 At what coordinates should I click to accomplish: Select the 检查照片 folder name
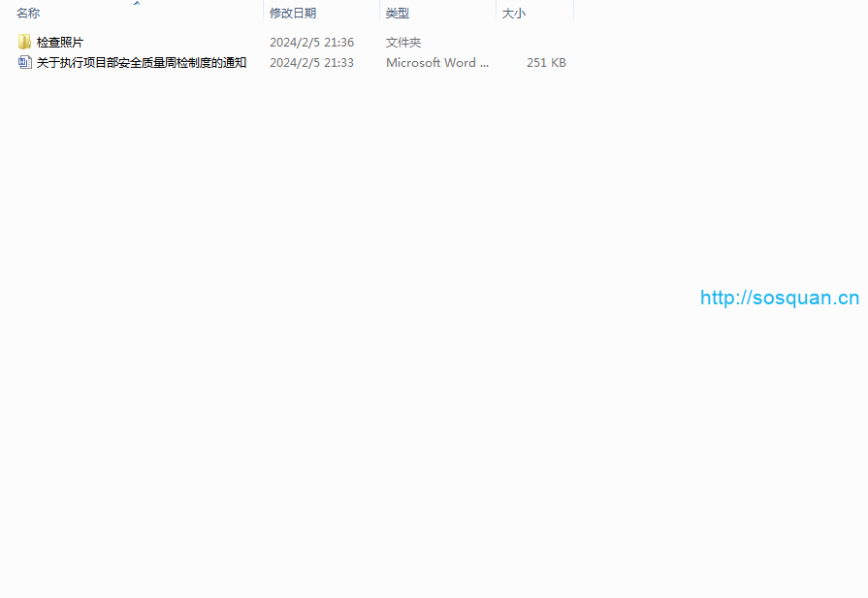pos(60,43)
